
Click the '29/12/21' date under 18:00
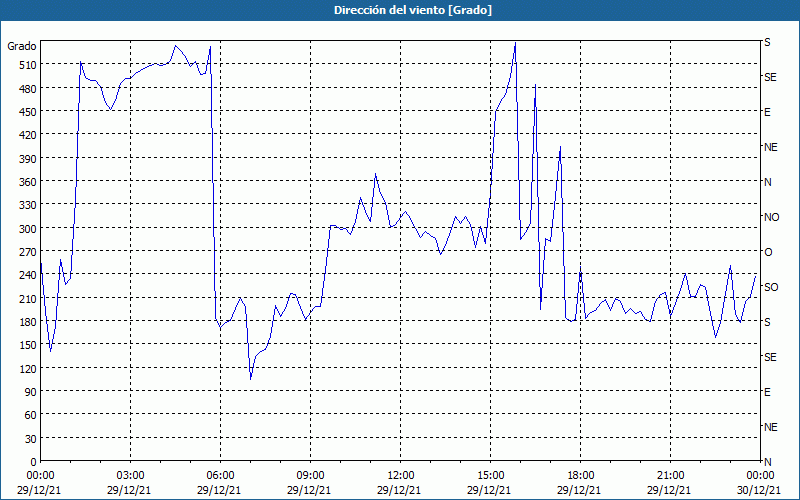(580, 490)
